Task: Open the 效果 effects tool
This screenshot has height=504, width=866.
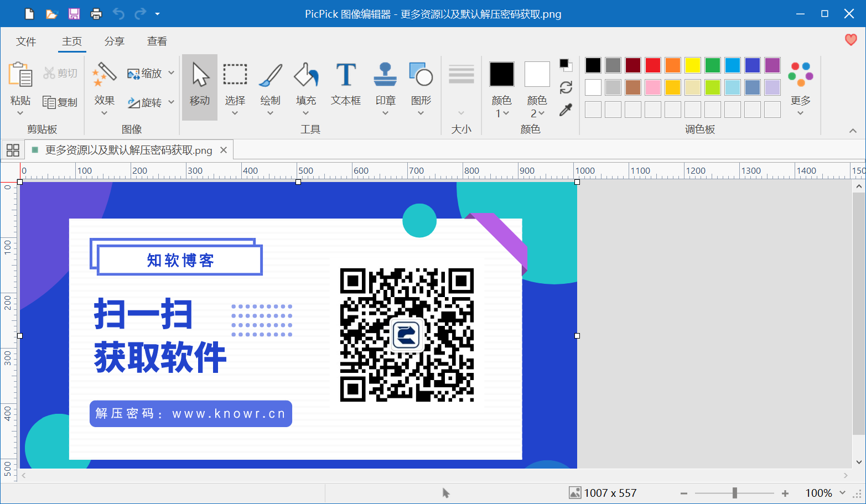Action: click(x=104, y=75)
